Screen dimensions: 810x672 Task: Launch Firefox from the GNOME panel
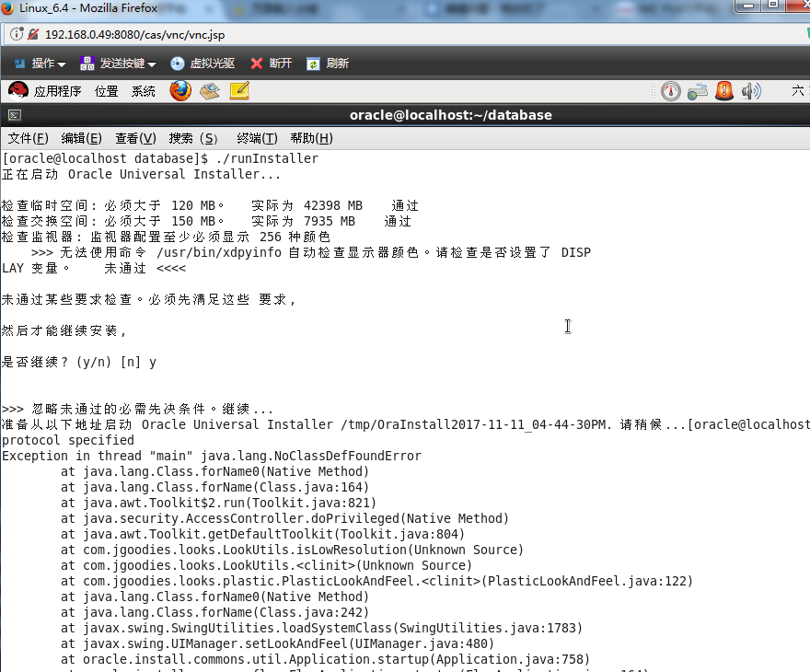tap(180, 91)
